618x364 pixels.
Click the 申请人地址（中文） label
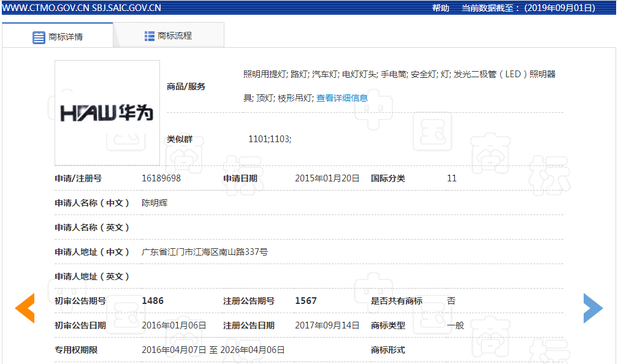click(x=92, y=252)
